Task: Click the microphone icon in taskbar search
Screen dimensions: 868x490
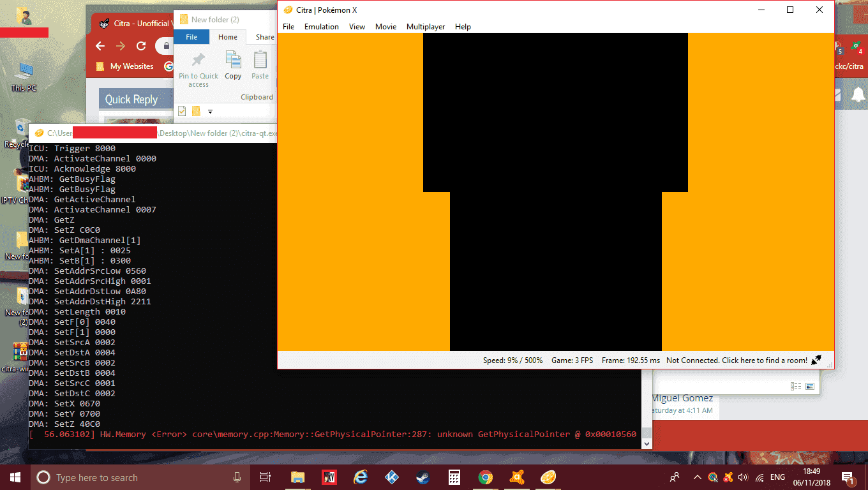Action: [237, 477]
